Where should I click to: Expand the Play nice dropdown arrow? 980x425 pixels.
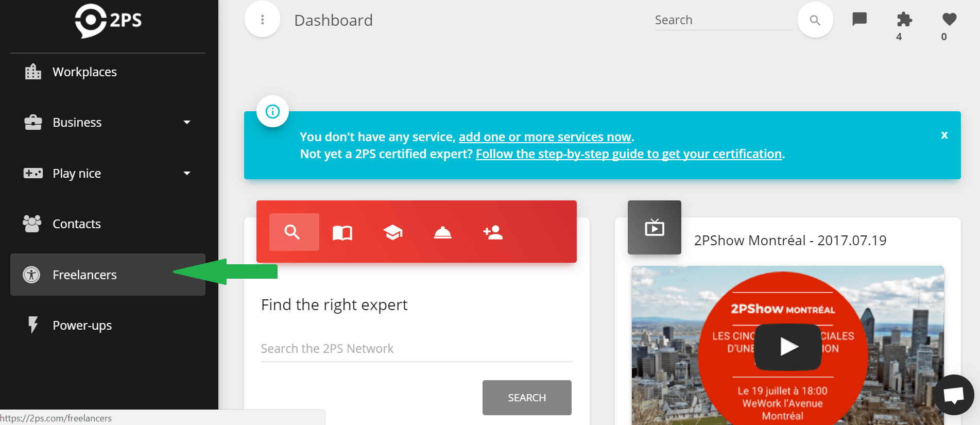[x=187, y=173]
